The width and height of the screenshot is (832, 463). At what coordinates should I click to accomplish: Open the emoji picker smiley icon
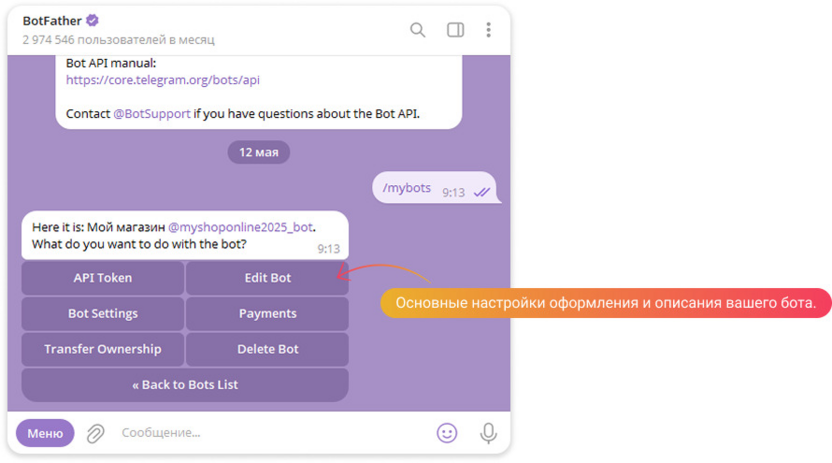pos(447,433)
